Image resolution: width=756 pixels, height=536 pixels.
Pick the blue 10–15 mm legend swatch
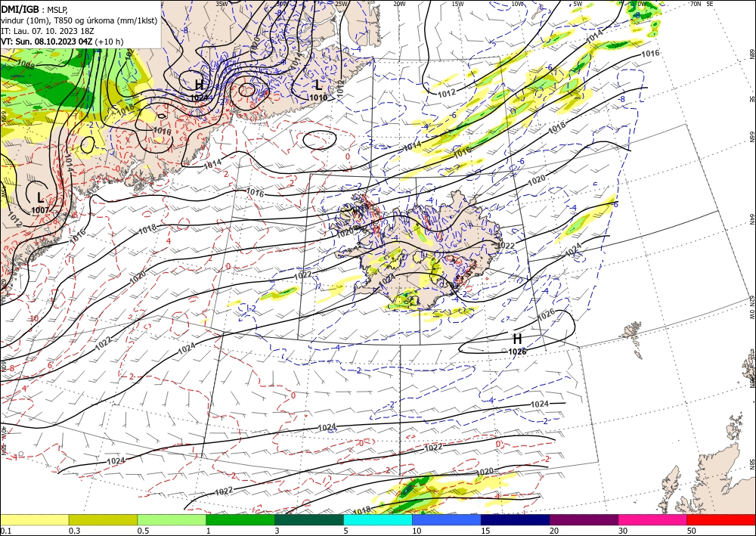[447, 519]
